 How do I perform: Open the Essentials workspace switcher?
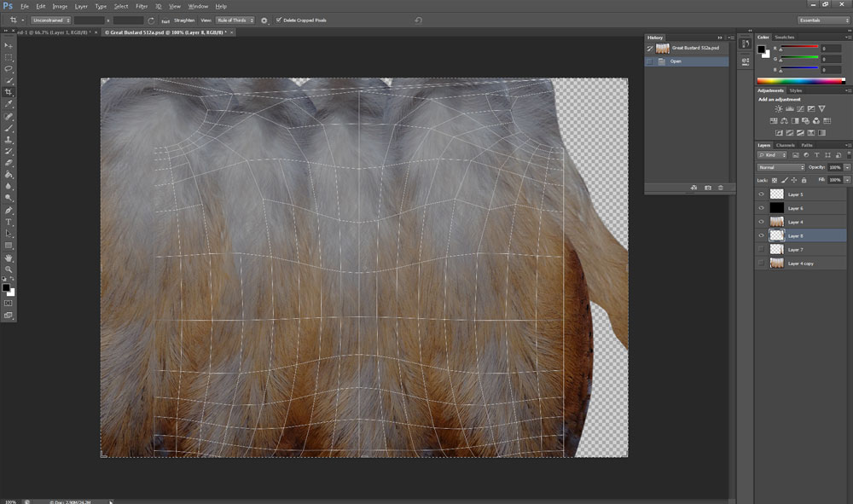point(823,20)
